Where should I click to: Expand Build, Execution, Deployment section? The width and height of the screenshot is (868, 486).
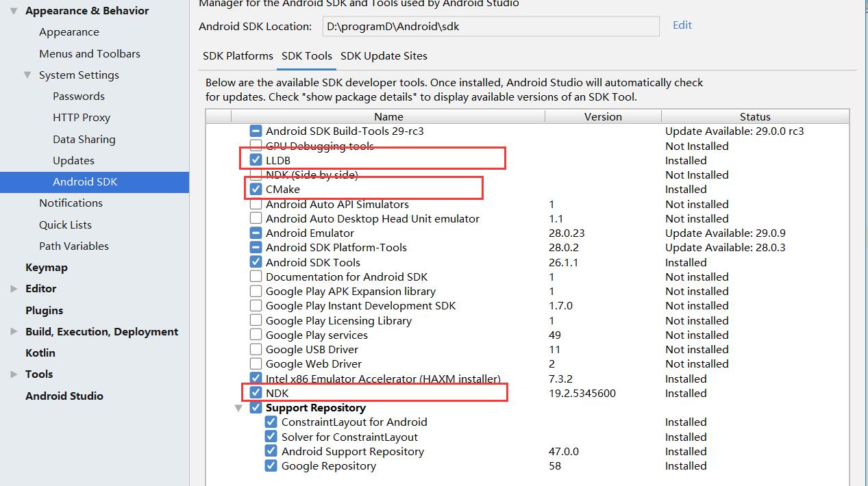point(14,332)
